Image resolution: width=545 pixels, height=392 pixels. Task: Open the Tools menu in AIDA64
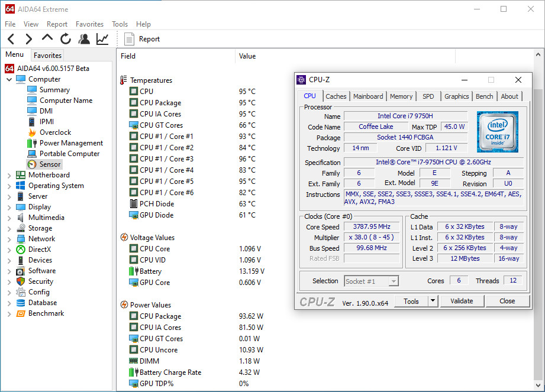[120, 24]
